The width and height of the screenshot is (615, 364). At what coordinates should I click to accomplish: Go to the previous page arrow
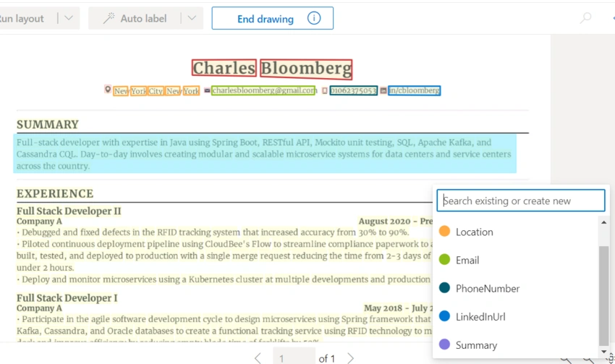[258, 358]
